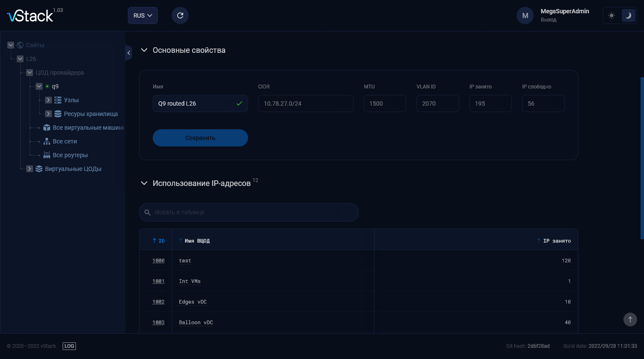Image resolution: width=644 pixels, height=359 pixels.
Task: Open the RUS language dropdown
Action: [143, 15]
